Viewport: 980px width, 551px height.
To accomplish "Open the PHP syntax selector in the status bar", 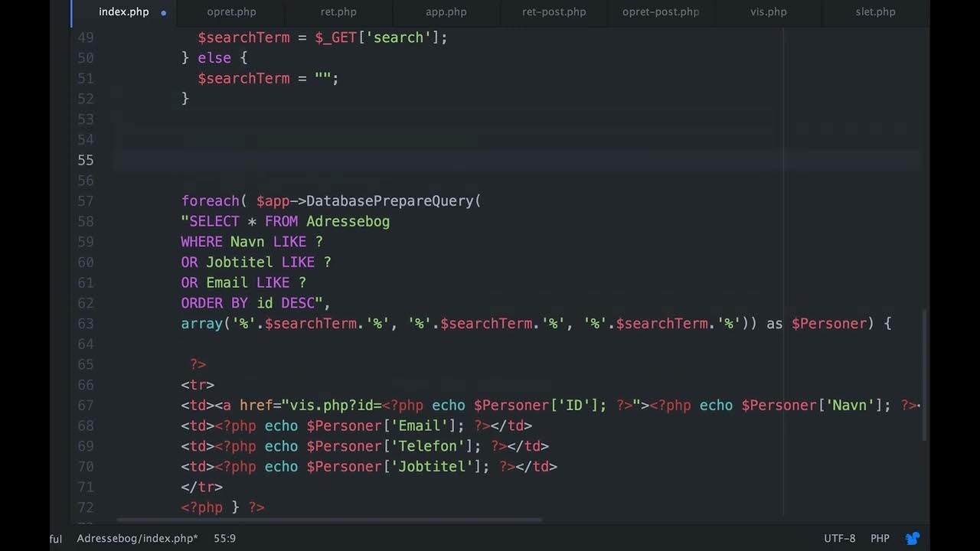I will (x=880, y=538).
